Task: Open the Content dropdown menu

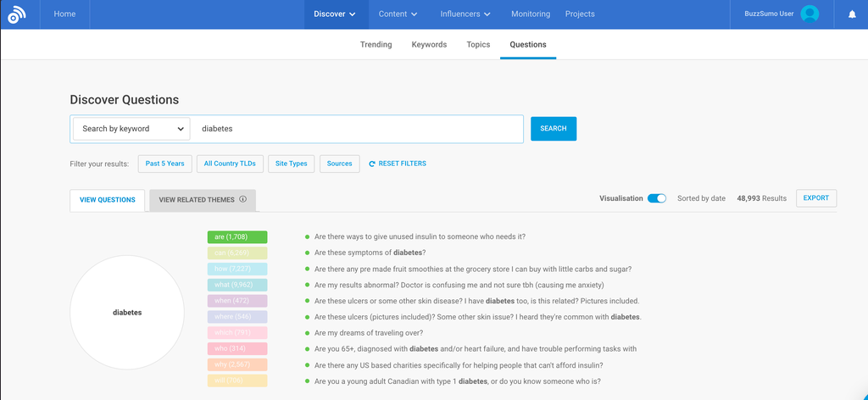Action: coord(398,14)
